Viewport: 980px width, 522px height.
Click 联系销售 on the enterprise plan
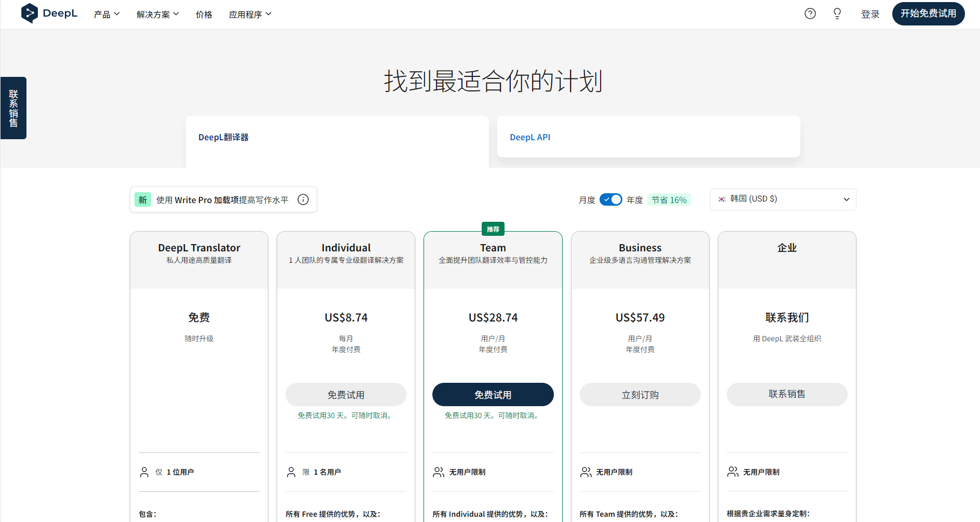tap(787, 394)
